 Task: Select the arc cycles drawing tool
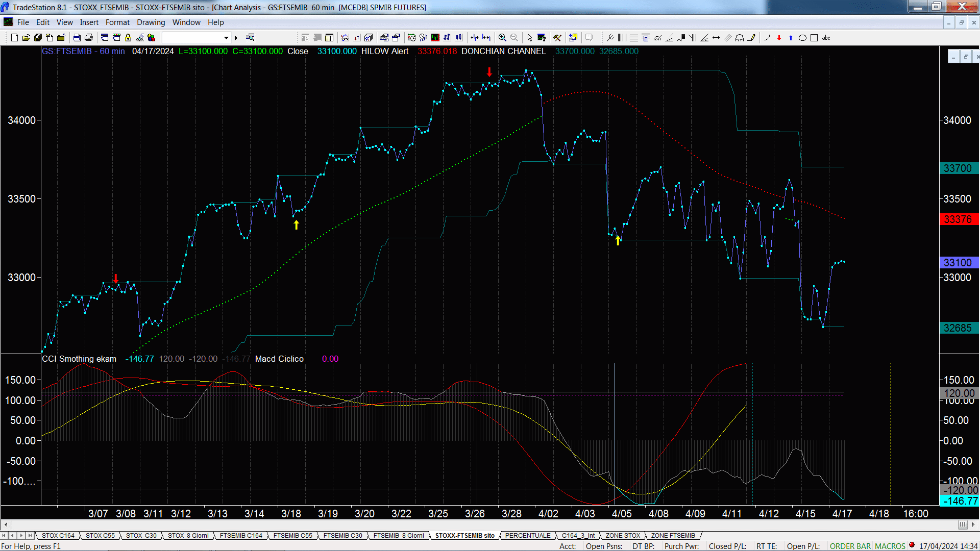740,38
